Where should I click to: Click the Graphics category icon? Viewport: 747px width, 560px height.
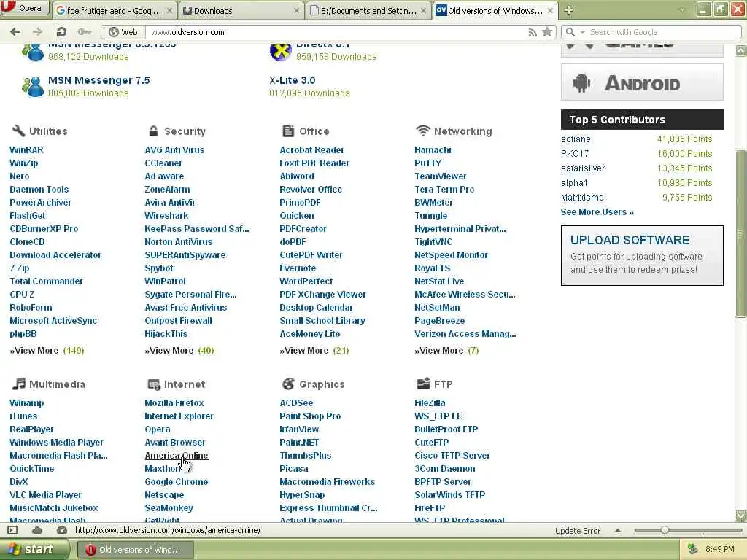coord(288,384)
